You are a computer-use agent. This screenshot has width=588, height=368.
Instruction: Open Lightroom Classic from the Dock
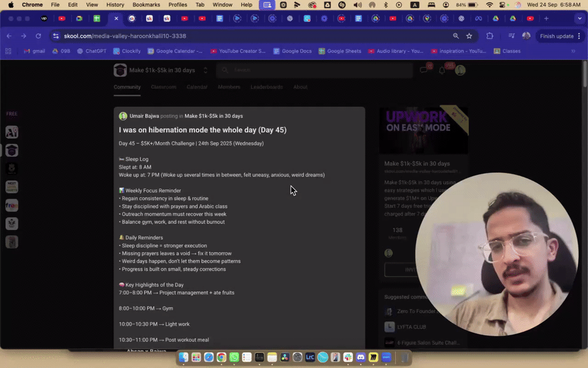(310, 358)
